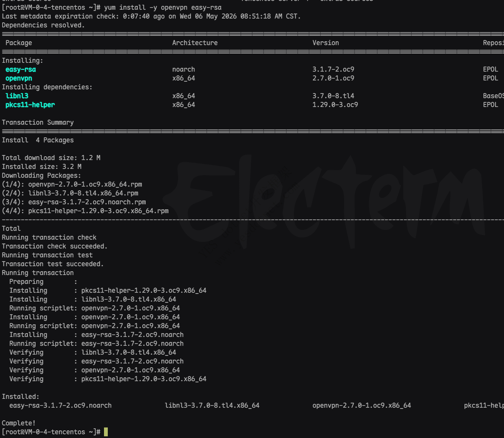The height and width of the screenshot is (438, 504).
Task: Select the green easy-rsa package name
Action: click(x=21, y=69)
